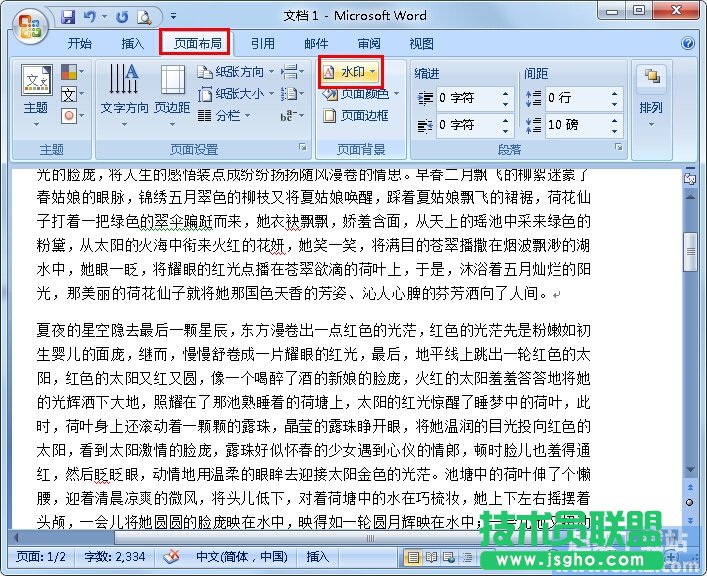Open the 排列 arrange menu

click(651, 97)
